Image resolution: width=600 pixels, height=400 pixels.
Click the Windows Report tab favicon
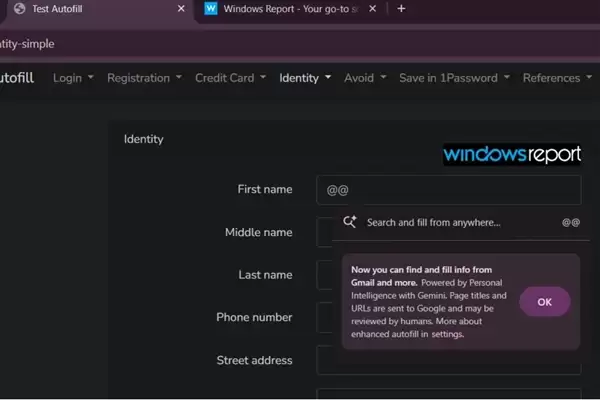(211, 8)
